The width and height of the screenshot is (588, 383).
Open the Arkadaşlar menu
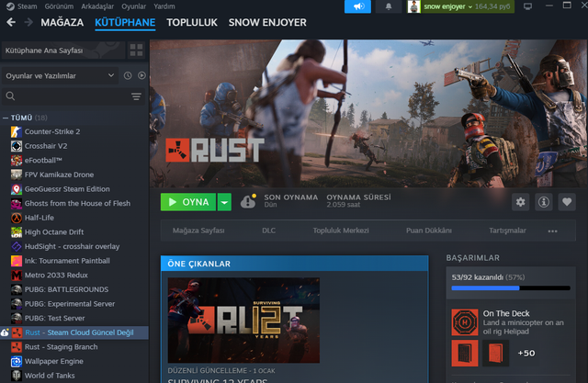(x=97, y=6)
